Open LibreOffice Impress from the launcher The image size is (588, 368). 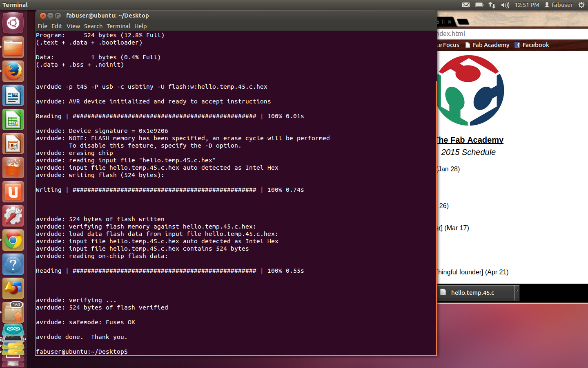[13, 144]
